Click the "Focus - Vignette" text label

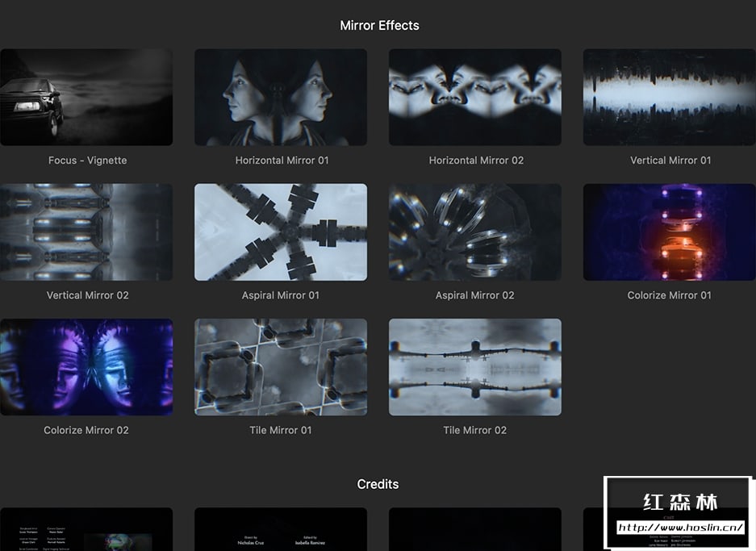coord(88,161)
